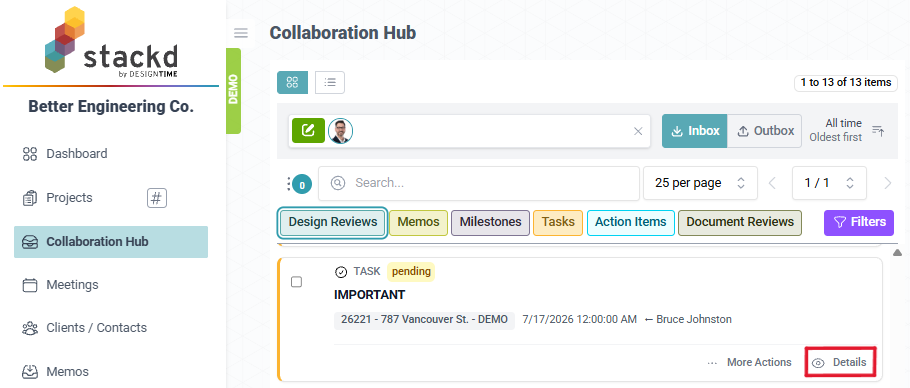Select the user avatar in the recipient field

(340, 131)
